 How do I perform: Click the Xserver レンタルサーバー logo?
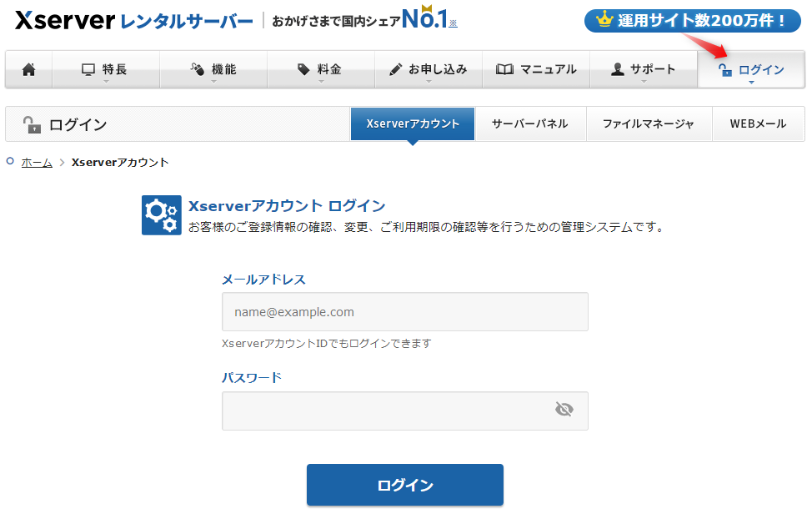pyautogui.click(x=133, y=21)
